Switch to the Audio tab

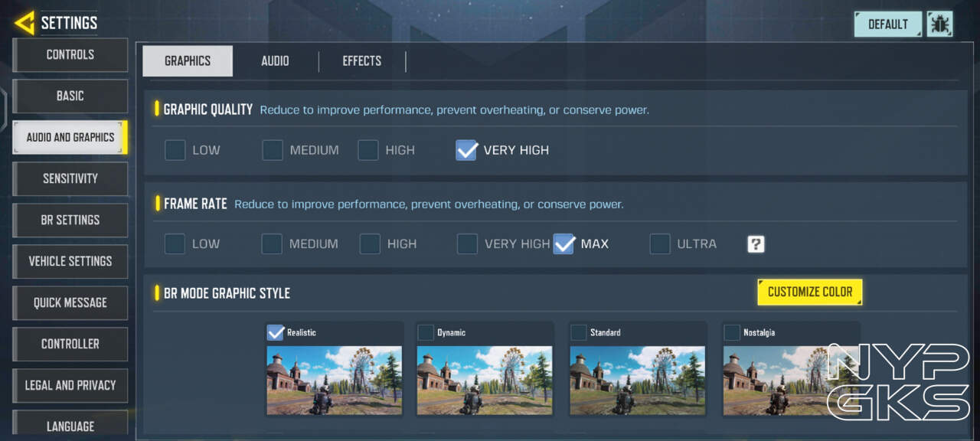[x=275, y=60]
